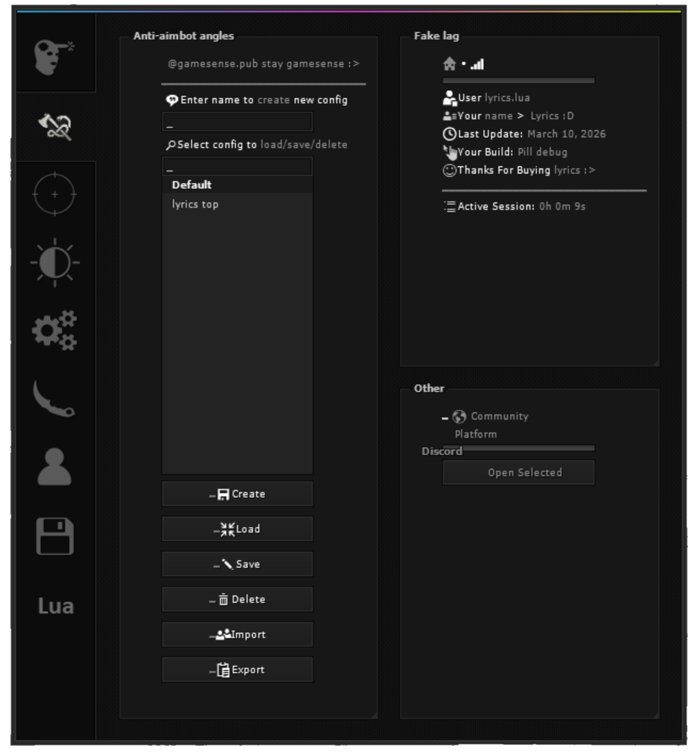Click the Import config button
Viewport: 700px width, 753px height.
pos(237,635)
